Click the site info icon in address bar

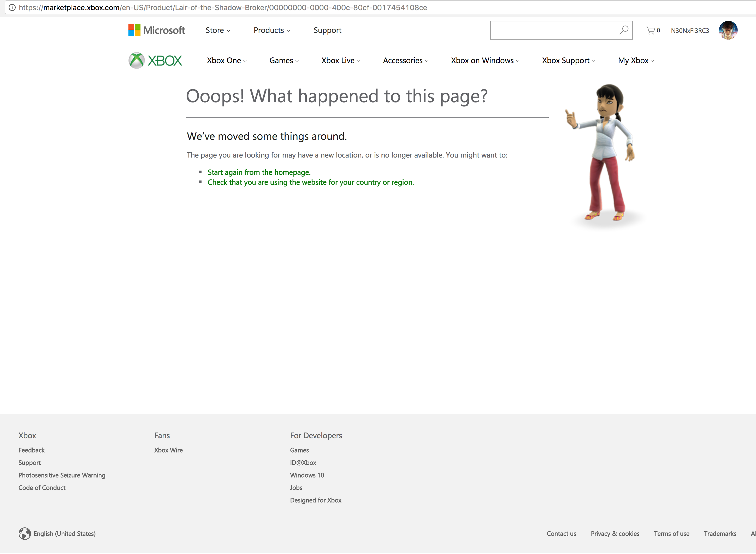[12, 7]
